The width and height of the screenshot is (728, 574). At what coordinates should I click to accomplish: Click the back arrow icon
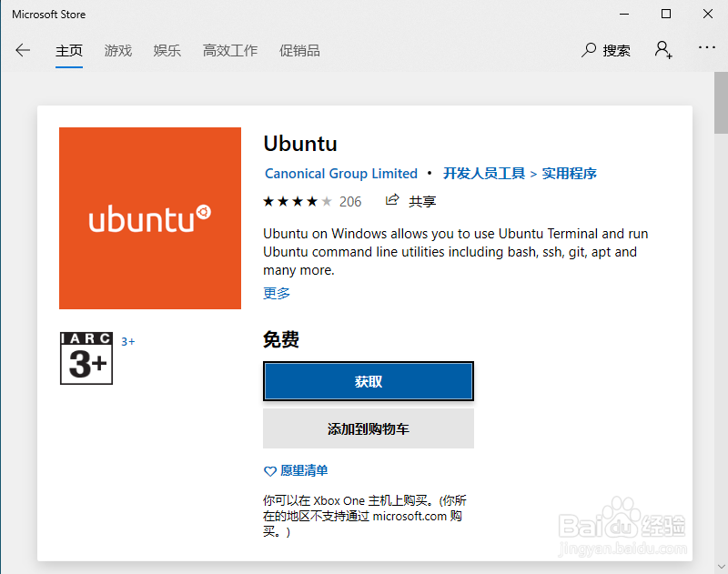(22, 50)
